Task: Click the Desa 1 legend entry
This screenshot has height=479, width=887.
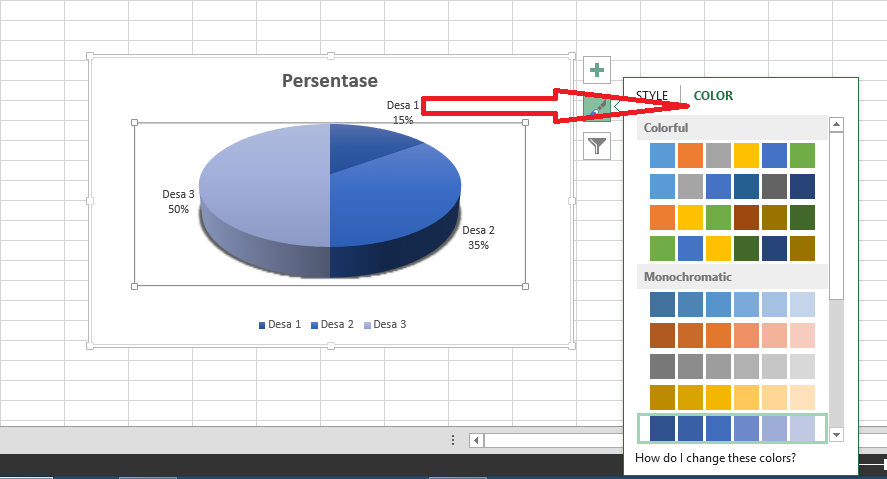Action: (280, 324)
